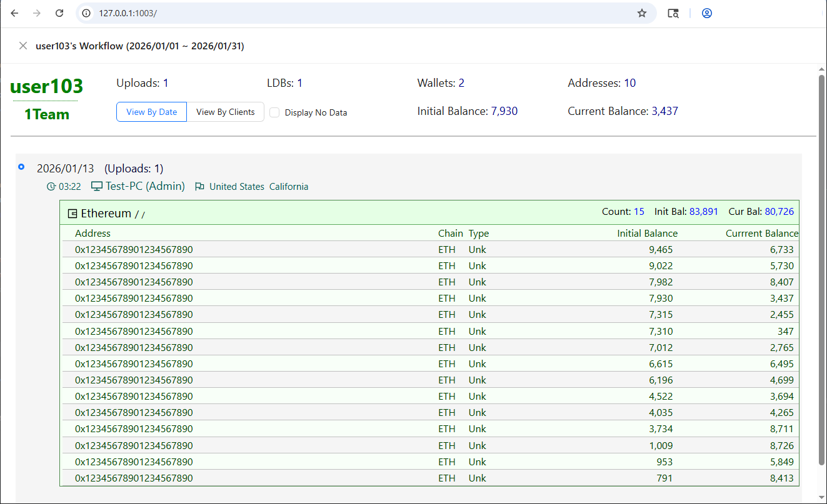Enable the Display No Data checkbox

274,112
